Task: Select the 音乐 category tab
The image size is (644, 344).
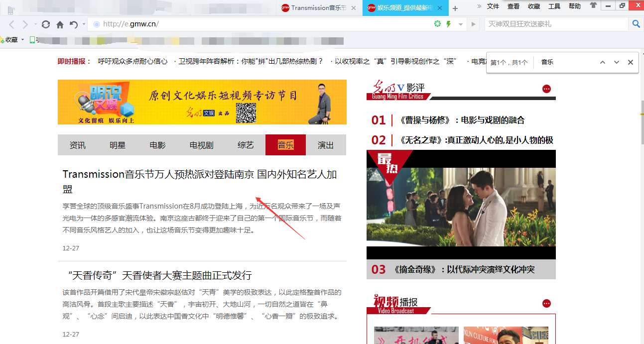Action: [285, 145]
